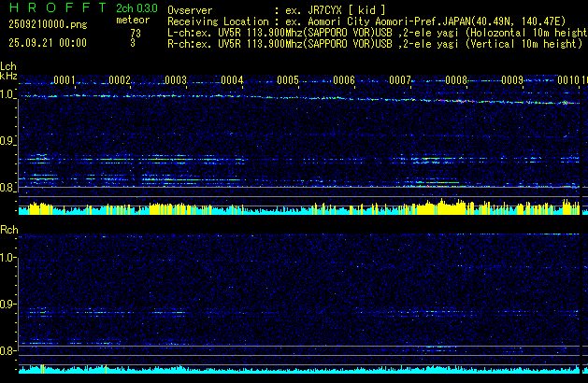Click the 1.0 kHz tick on Lch axis

[x=8, y=94]
